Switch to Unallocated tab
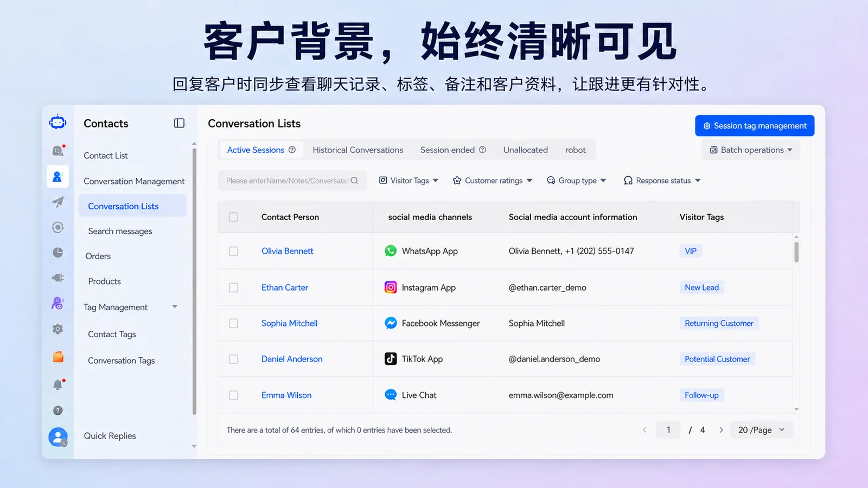Image resolution: width=868 pixels, height=488 pixels. tap(525, 150)
